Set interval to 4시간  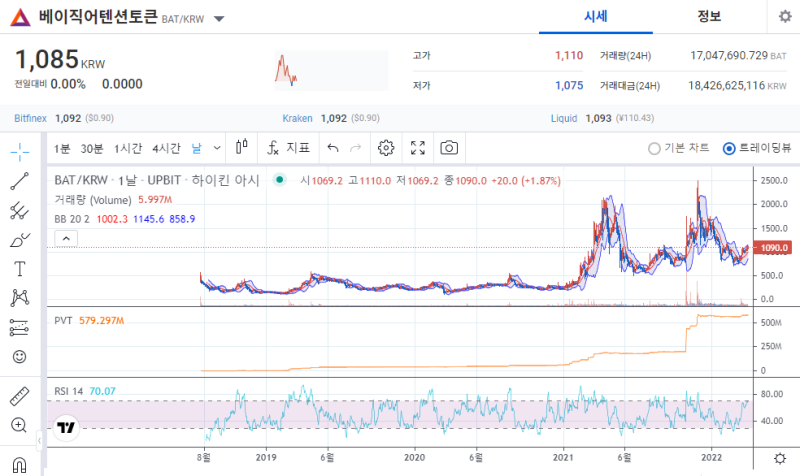click(166, 148)
